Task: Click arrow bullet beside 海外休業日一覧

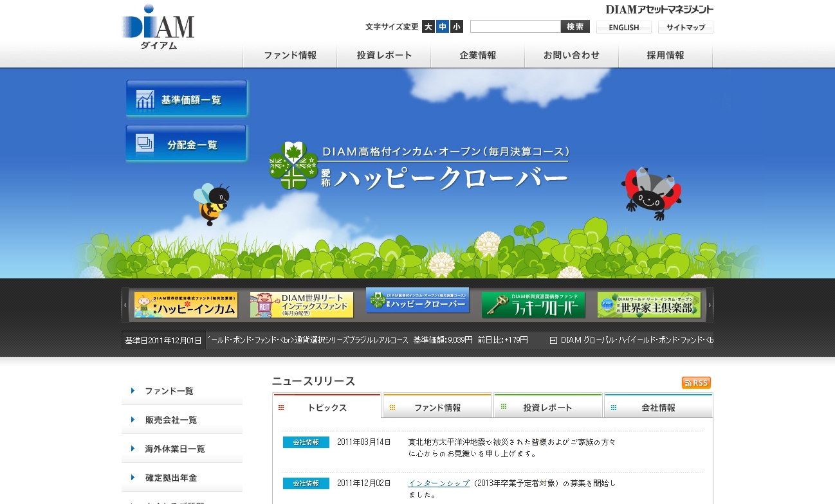Action: [133, 448]
